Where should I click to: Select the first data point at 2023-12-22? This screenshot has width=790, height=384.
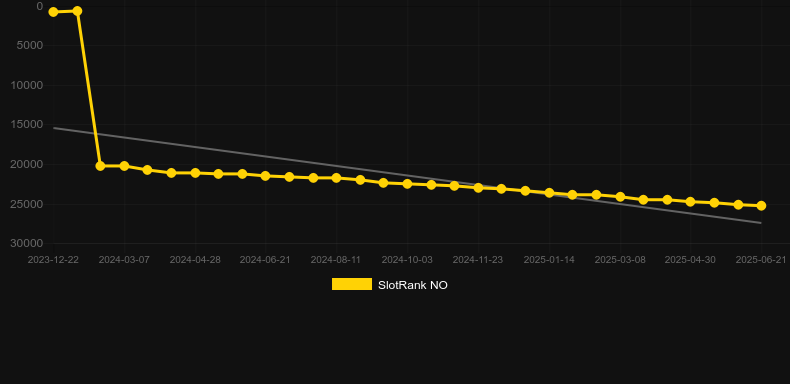(x=53, y=12)
